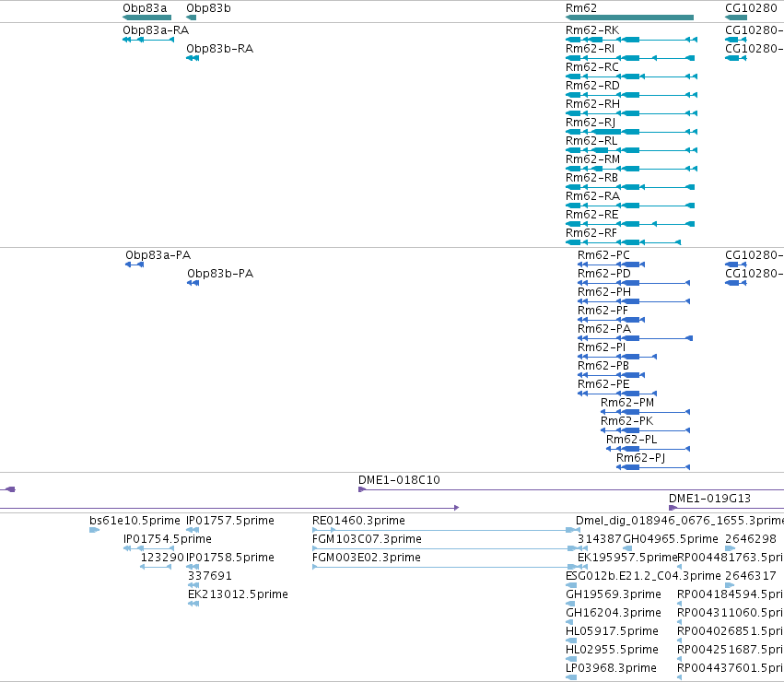This screenshot has width=784, height=682.
Task: Select the Rm62-PA protein label
Action: coord(604,329)
